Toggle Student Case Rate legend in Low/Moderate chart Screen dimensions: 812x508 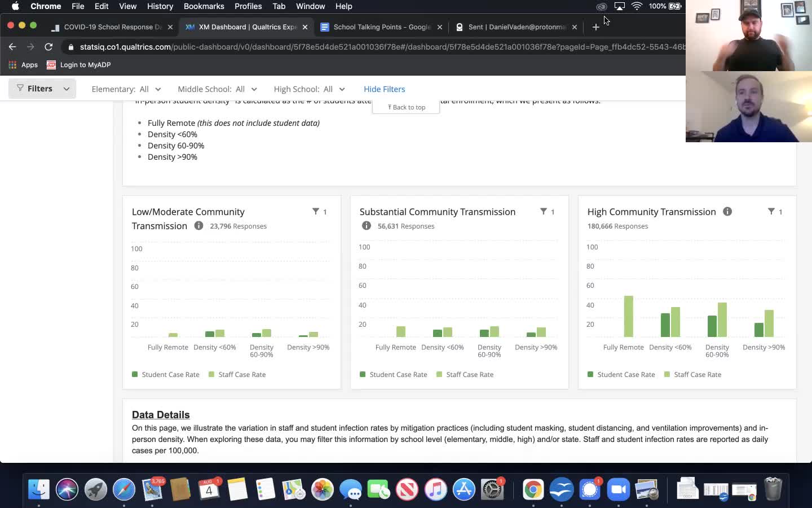click(x=166, y=374)
